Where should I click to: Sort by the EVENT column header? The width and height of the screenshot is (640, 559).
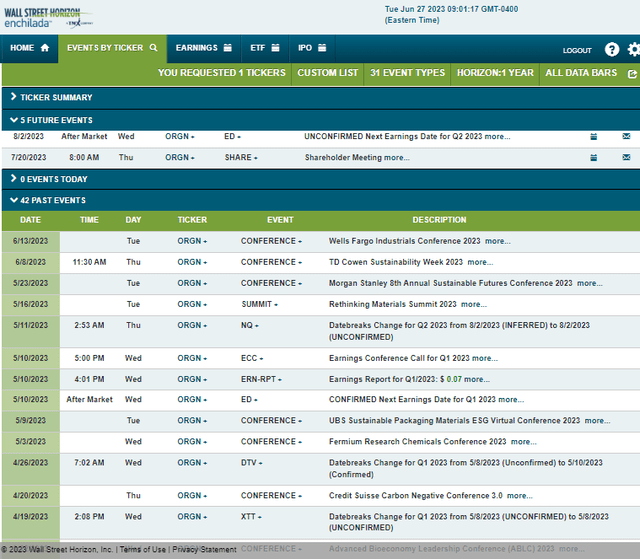click(x=280, y=220)
